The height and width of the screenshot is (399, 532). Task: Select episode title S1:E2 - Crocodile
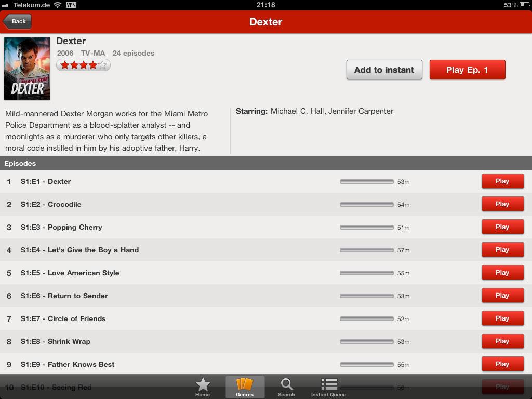click(x=51, y=204)
